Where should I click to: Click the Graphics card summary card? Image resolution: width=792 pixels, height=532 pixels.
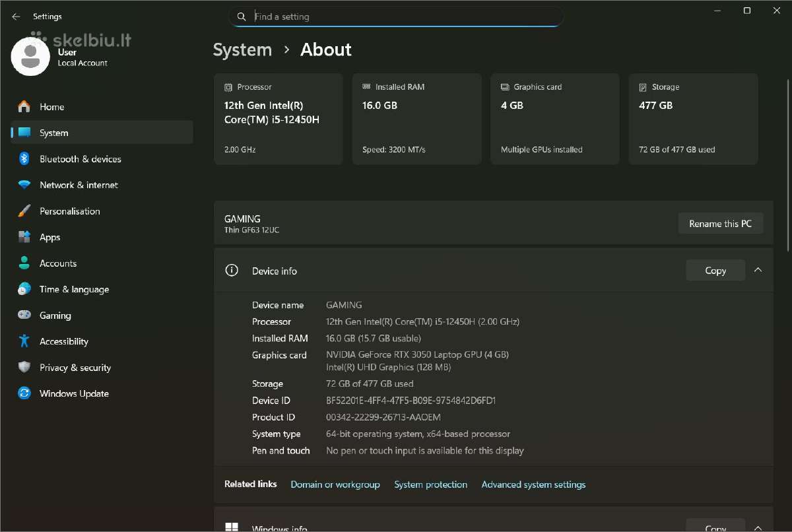coord(555,119)
